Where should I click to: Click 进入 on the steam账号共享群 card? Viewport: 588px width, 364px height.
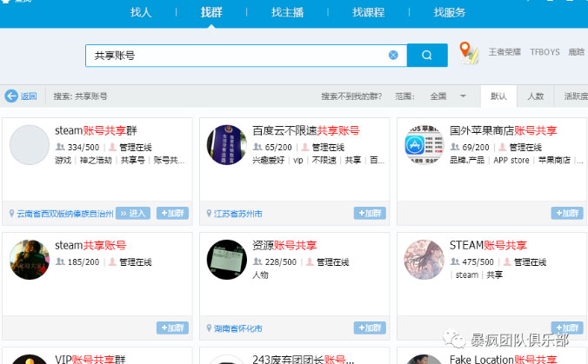(x=133, y=213)
